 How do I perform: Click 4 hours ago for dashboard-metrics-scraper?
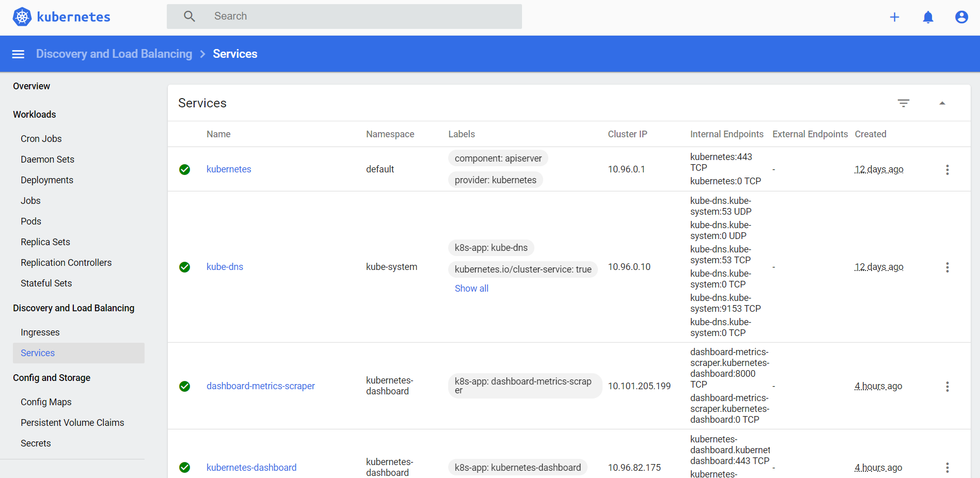pyautogui.click(x=878, y=386)
